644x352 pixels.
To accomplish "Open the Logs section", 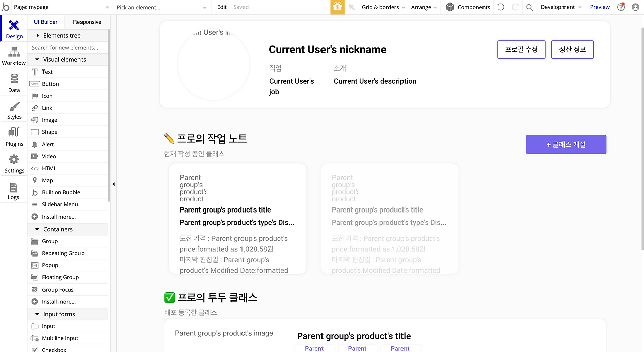I will [14, 190].
